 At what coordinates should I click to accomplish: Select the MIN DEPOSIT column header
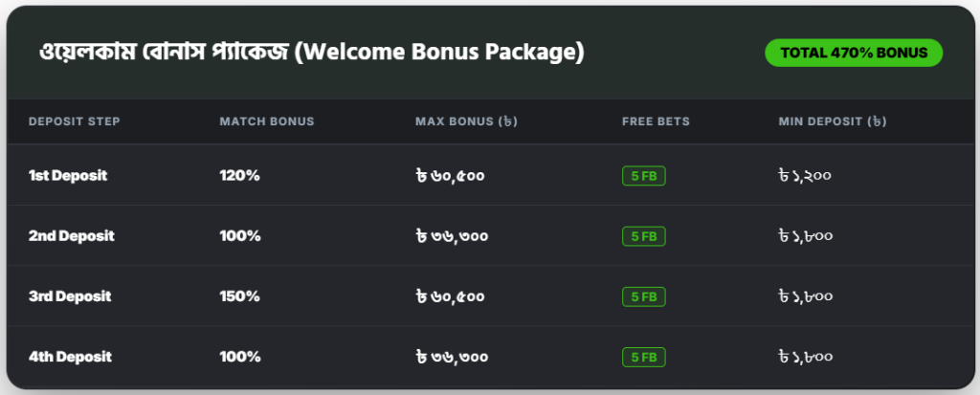tap(833, 121)
